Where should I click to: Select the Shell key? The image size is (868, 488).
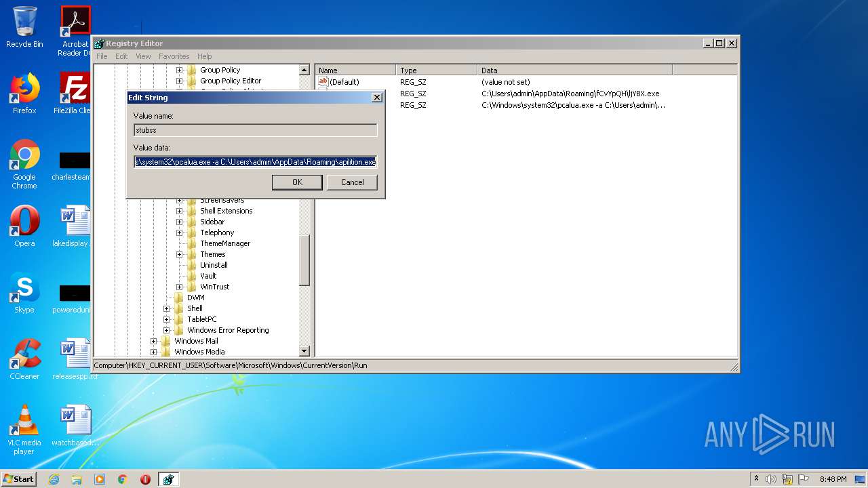(x=195, y=308)
